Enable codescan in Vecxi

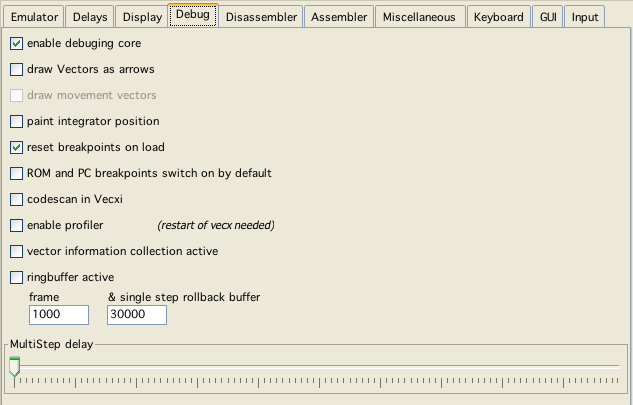click(16, 200)
